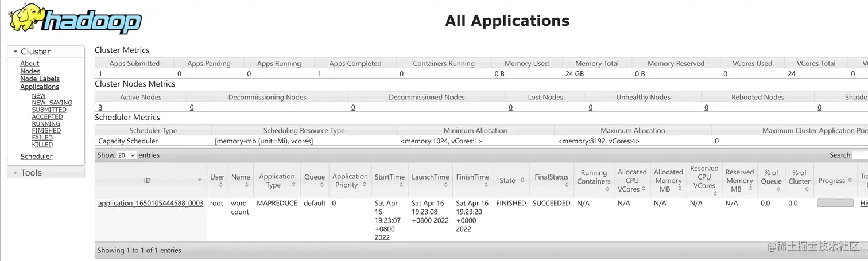This screenshot has height=261, width=868.
Task: Open the Rebooted Nodes count link
Action: [x=706, y=107]
